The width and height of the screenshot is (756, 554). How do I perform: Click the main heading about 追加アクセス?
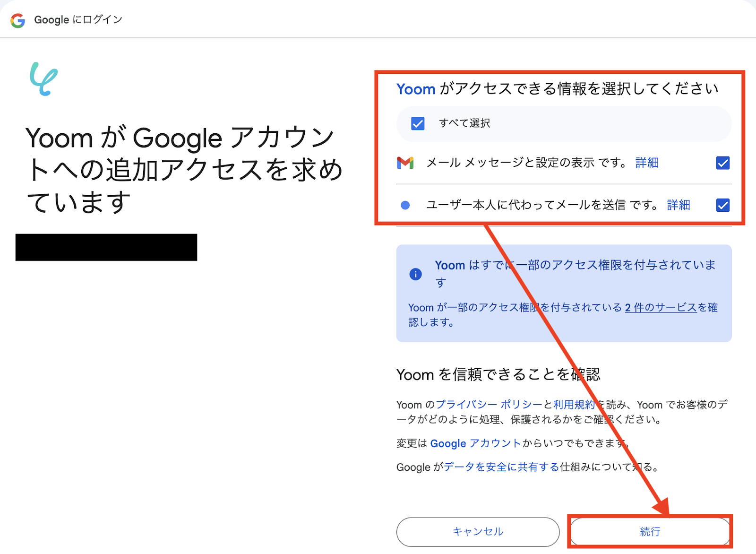coord(184,170)
